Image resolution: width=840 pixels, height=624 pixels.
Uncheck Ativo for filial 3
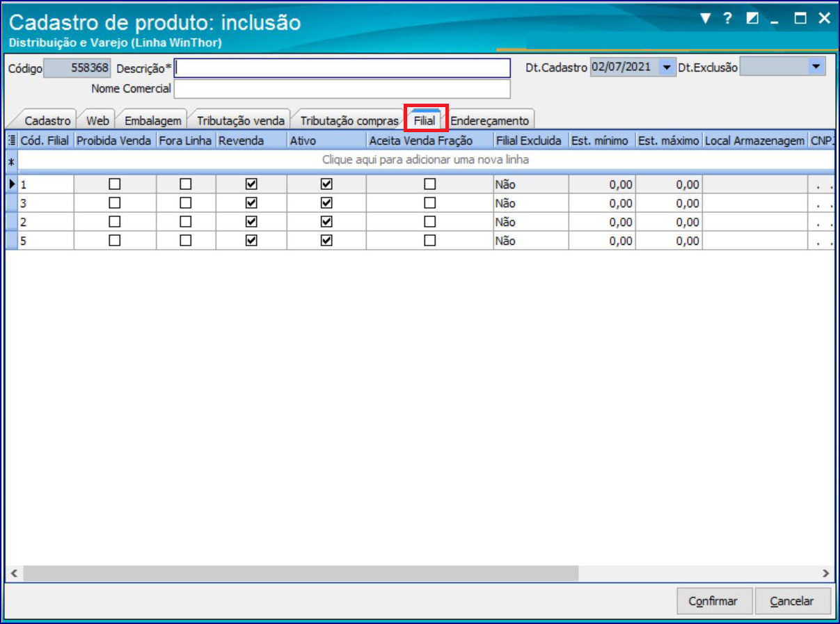326,203
